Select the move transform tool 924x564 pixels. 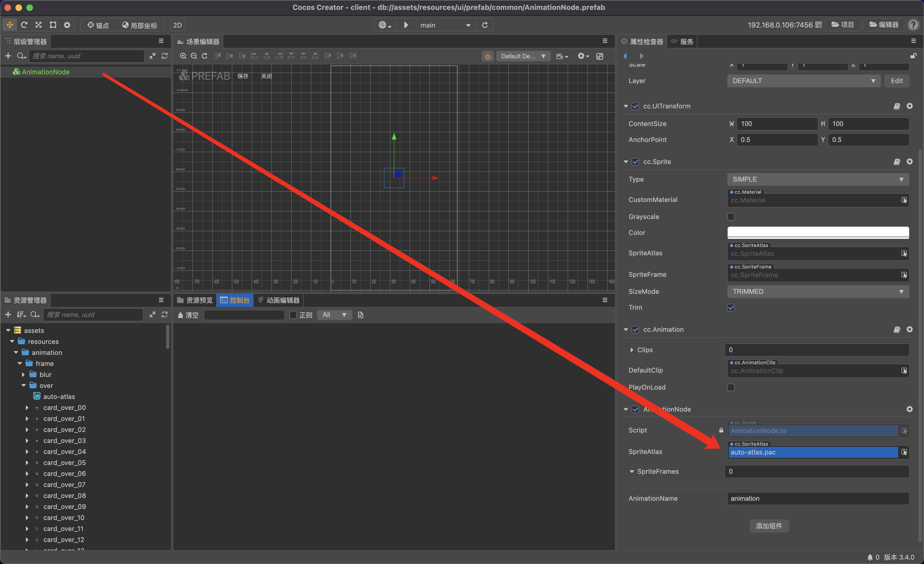click(10, 25)
